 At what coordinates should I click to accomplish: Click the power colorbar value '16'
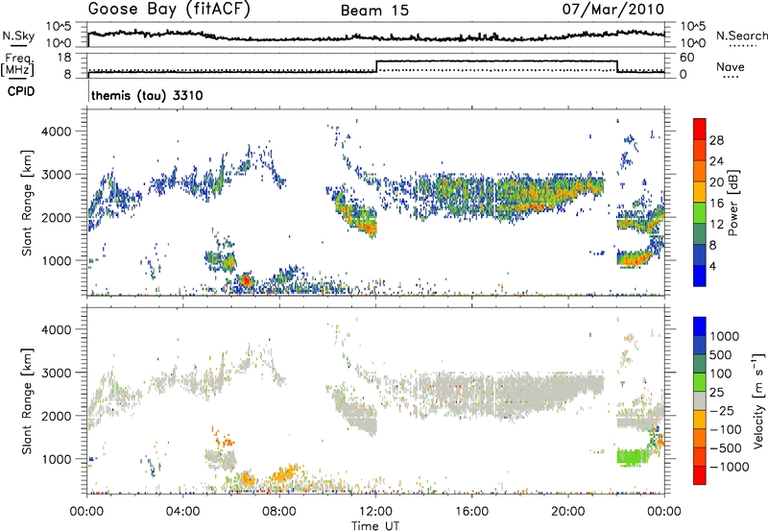click(716, 204)
